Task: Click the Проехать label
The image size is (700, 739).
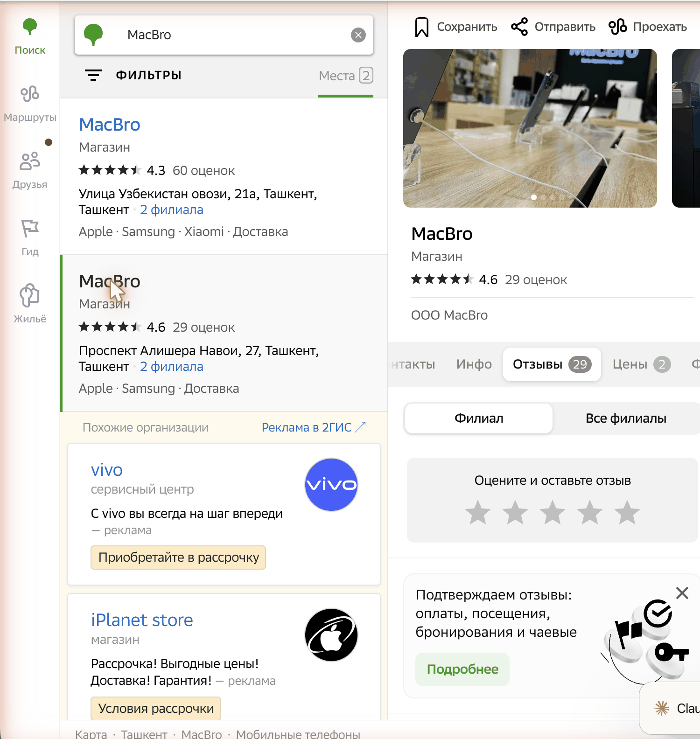Action: tap(660, 27)
